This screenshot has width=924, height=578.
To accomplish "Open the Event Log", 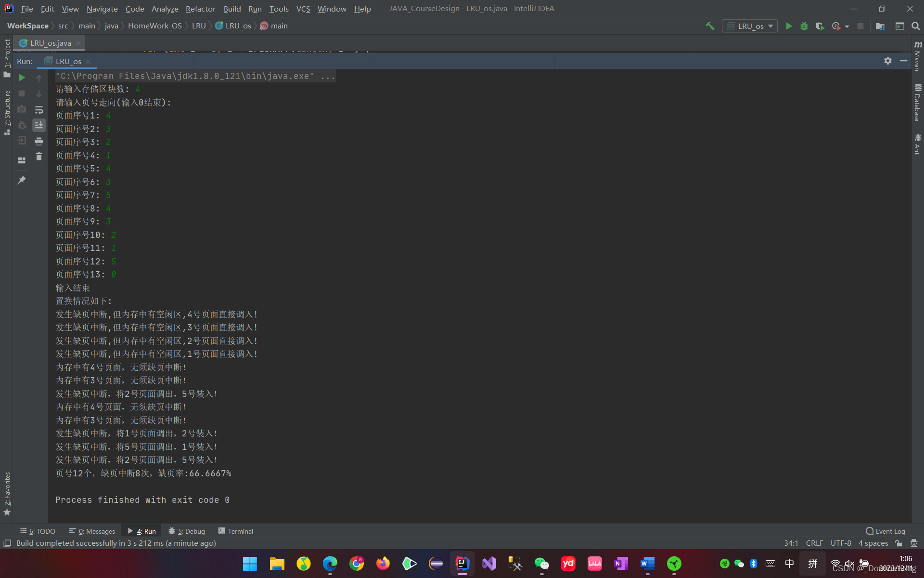I will [890, 531].
